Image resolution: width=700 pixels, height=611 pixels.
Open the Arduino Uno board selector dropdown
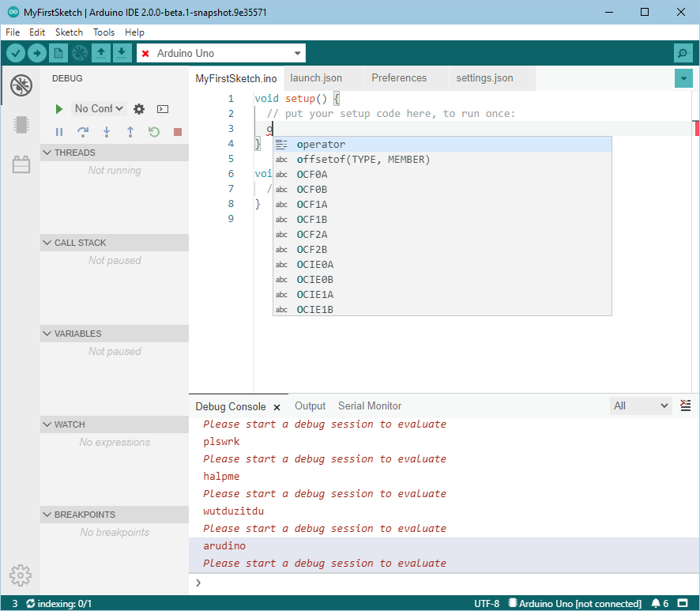221,53
